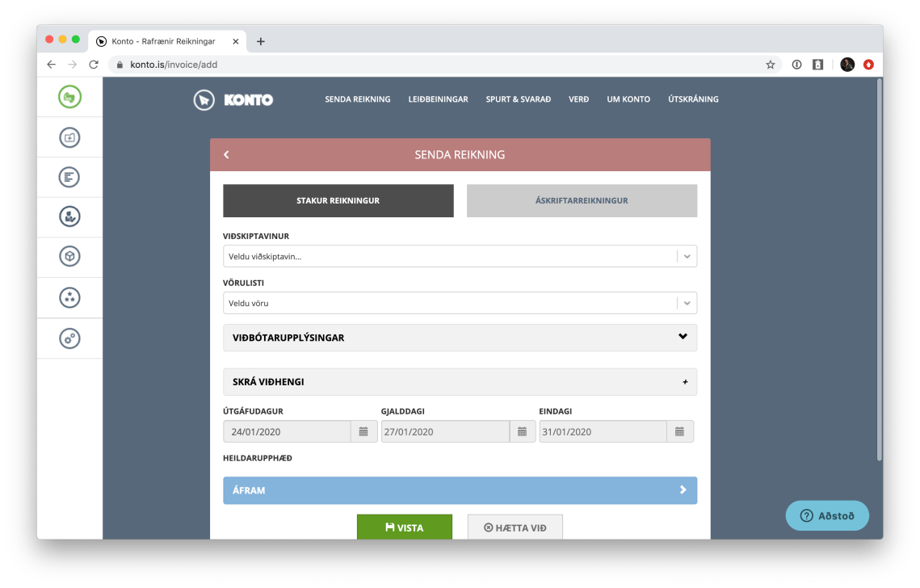Expand the Skrá viðhengi attachment section
Image resolution: width=920 pixels, height=588 pixels.
(x=459, y=382)
